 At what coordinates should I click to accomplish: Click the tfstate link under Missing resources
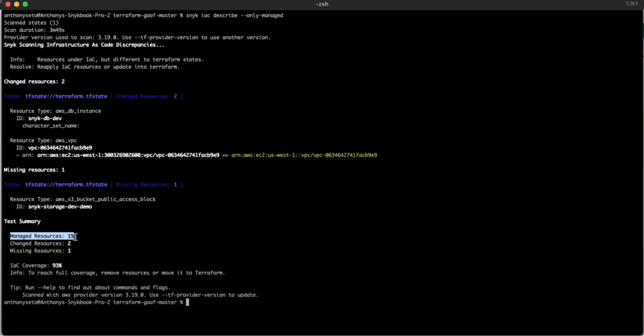pyautogui.click(x=66, y=185)
